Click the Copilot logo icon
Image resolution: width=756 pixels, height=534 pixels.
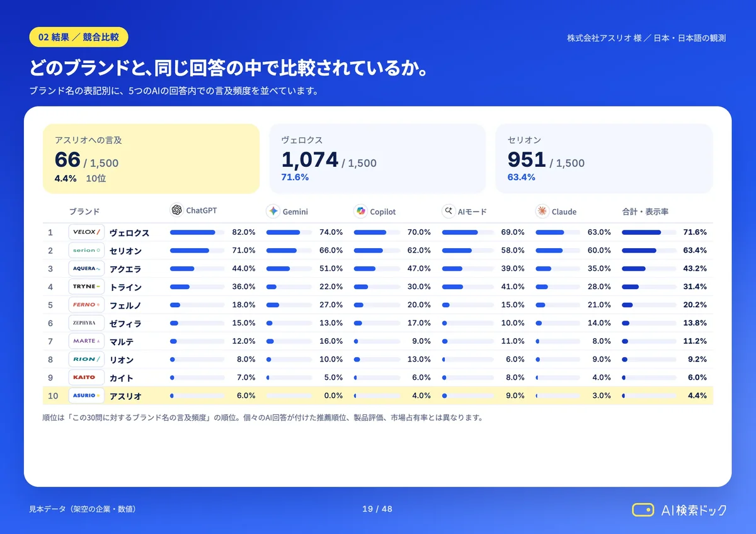(360, 212)
